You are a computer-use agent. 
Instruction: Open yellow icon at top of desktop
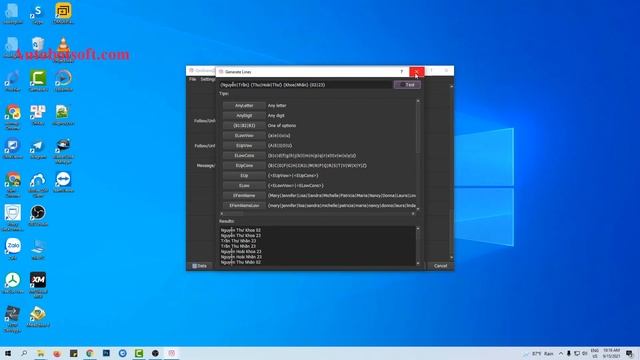point(63,14)
